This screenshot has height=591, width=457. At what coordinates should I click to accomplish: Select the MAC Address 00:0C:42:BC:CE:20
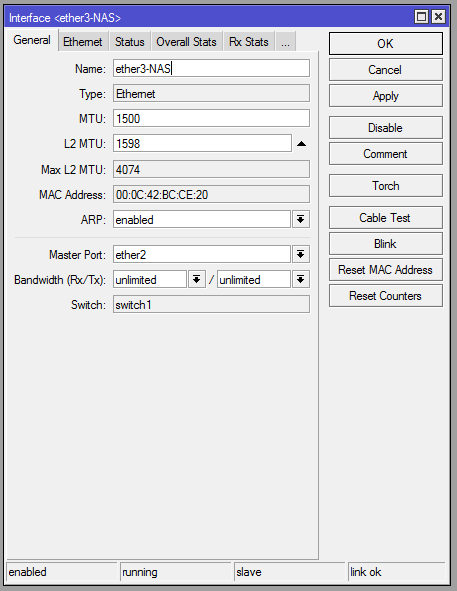[211, 194]
